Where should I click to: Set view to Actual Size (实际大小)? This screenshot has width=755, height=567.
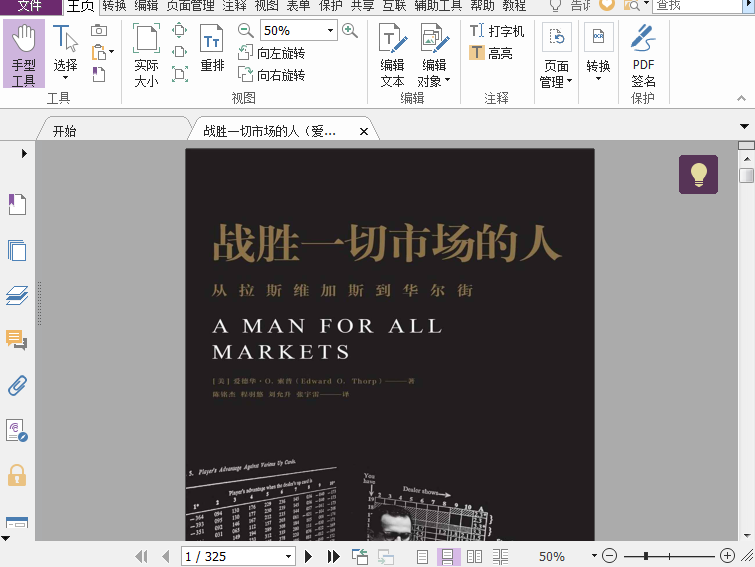point(146,54)
